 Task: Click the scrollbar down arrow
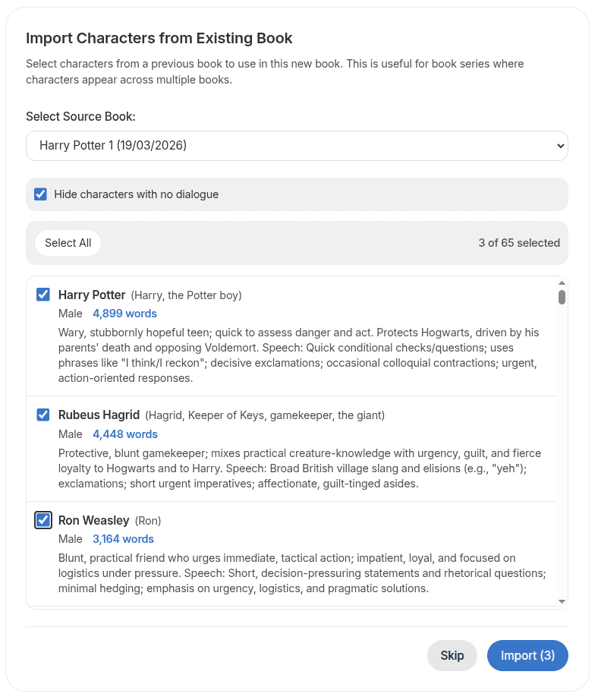coord(562,602)
